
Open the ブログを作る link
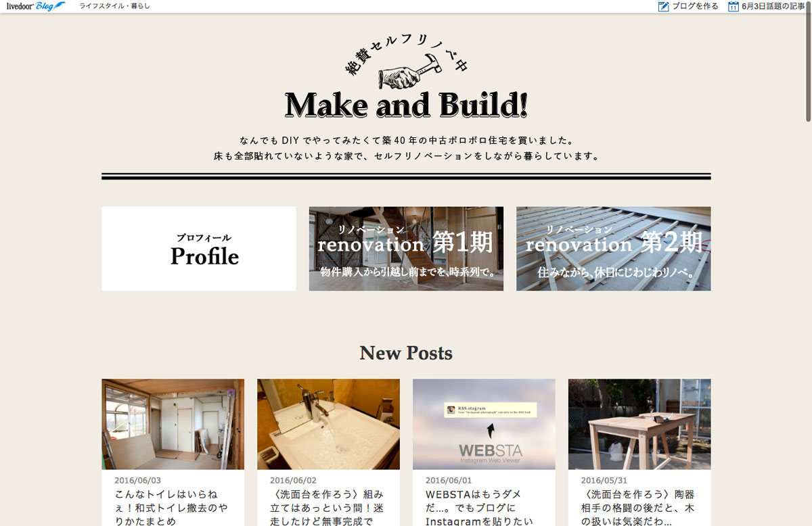tap(695, 6)
